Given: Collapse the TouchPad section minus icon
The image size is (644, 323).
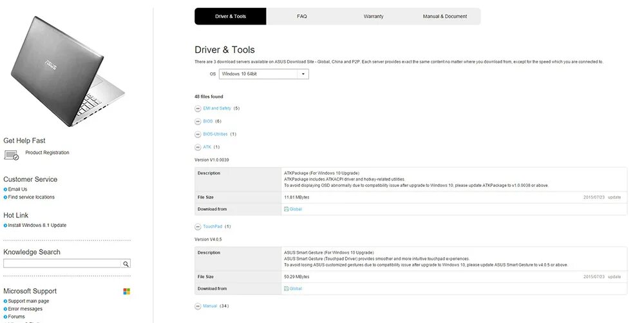Looking at the screenshot, I should (198, 227).
